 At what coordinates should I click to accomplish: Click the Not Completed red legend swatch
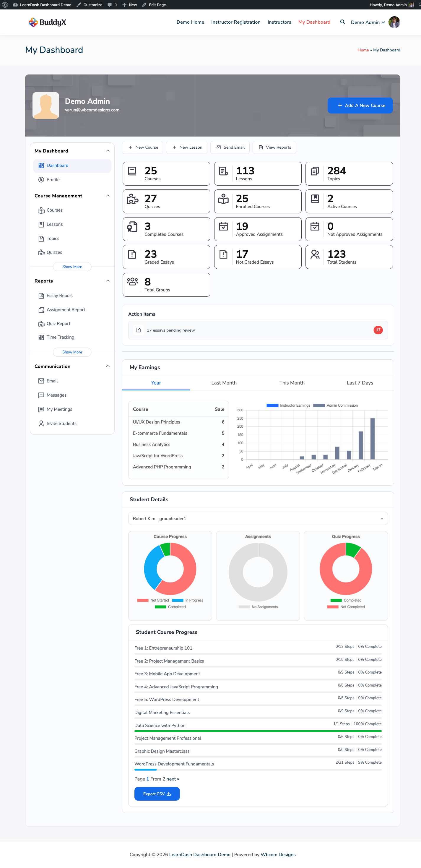click(x=332, y=607)
